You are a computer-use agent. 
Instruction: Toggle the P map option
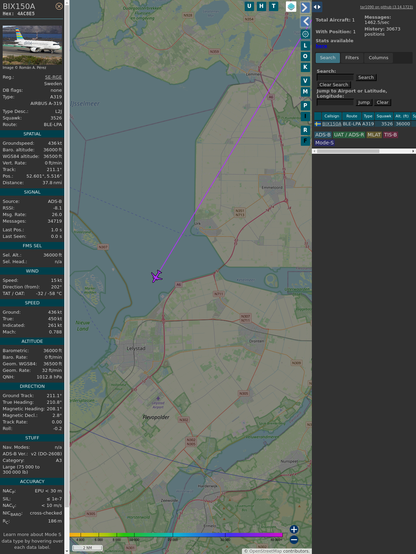click(x=305, y=106)
